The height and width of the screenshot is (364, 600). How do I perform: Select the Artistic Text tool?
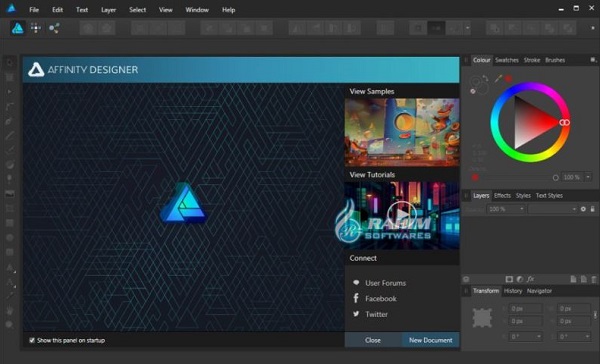[x=10, y=267]
